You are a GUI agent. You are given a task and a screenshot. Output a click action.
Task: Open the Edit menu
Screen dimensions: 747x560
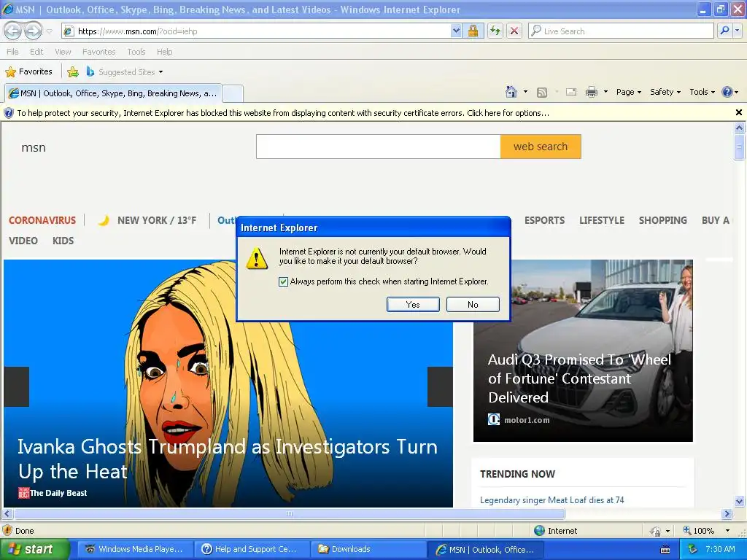[x=36, y=52]
